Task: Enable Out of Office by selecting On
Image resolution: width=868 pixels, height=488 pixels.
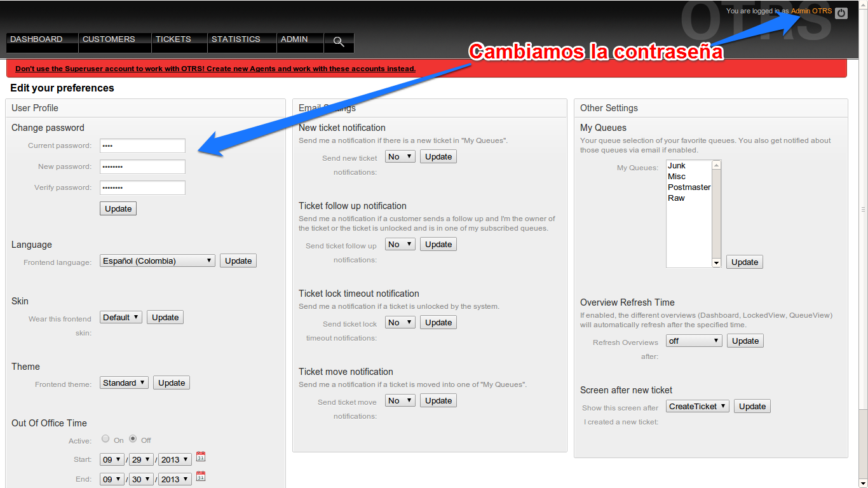Action: (105, 438)
